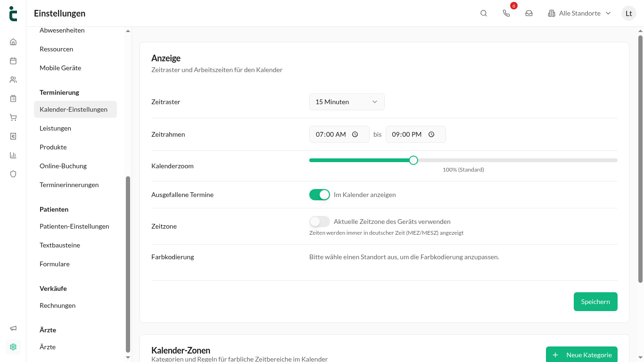Open the patients (people) icon in sidebar

[13, 80]
